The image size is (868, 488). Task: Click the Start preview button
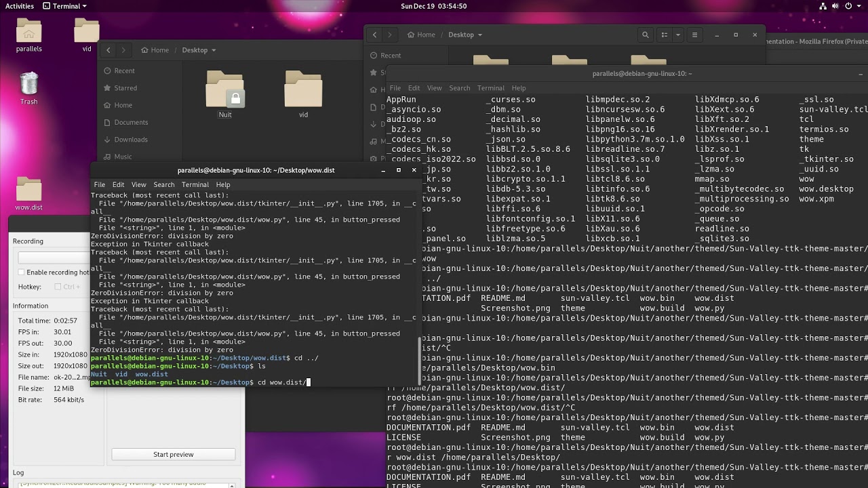click(x=173, y=454)
